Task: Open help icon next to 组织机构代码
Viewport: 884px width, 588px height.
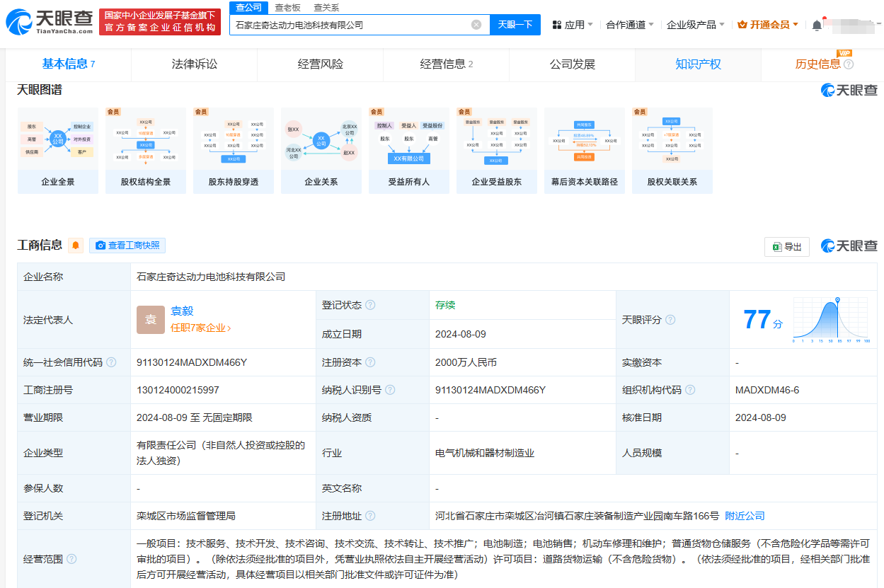Action: click(x=690, y=390)
